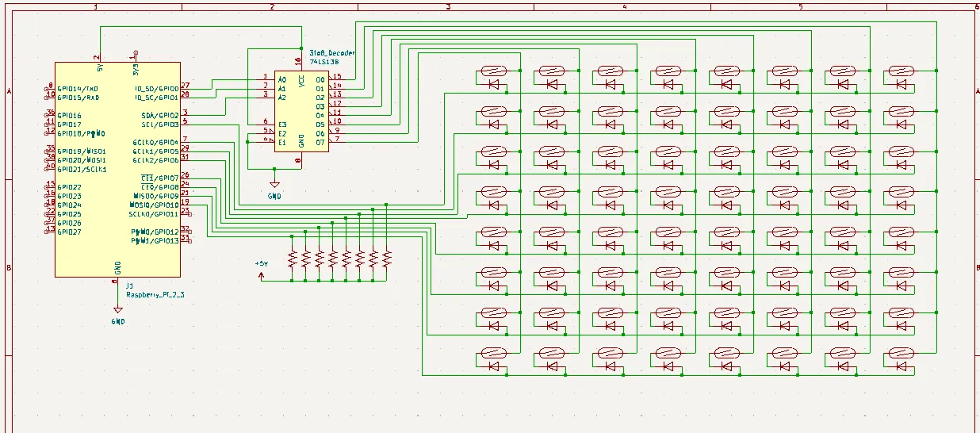Click the 74LS138 value label
The image size is (980, 433).
tap(323, 61)
